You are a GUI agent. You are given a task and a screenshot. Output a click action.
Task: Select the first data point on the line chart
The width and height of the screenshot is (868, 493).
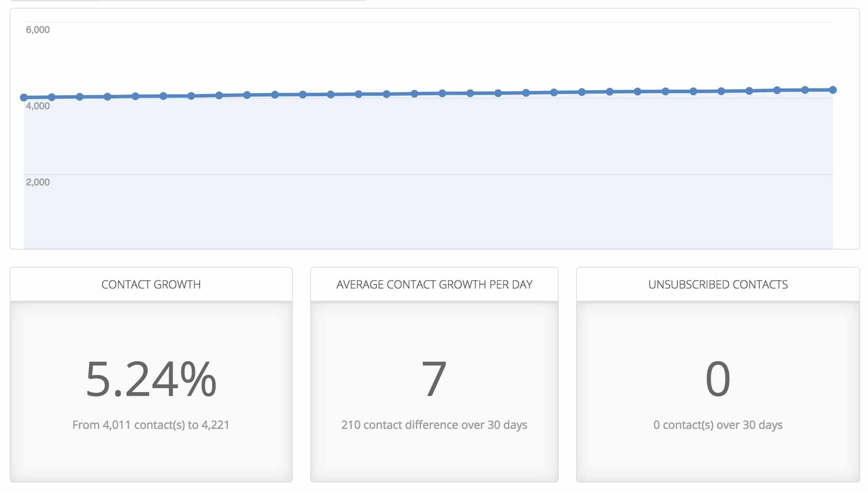pyautogui.click(x=24, y=97)
